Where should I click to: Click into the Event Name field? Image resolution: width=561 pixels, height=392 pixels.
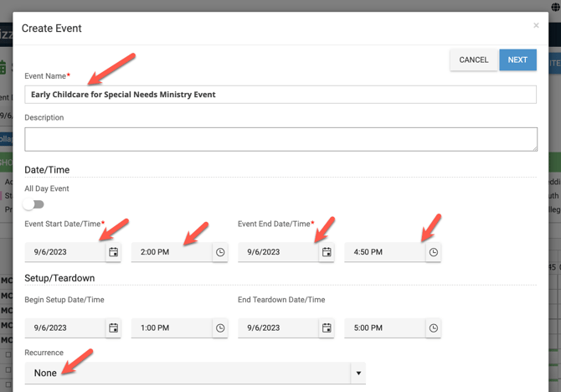(280, 95)
